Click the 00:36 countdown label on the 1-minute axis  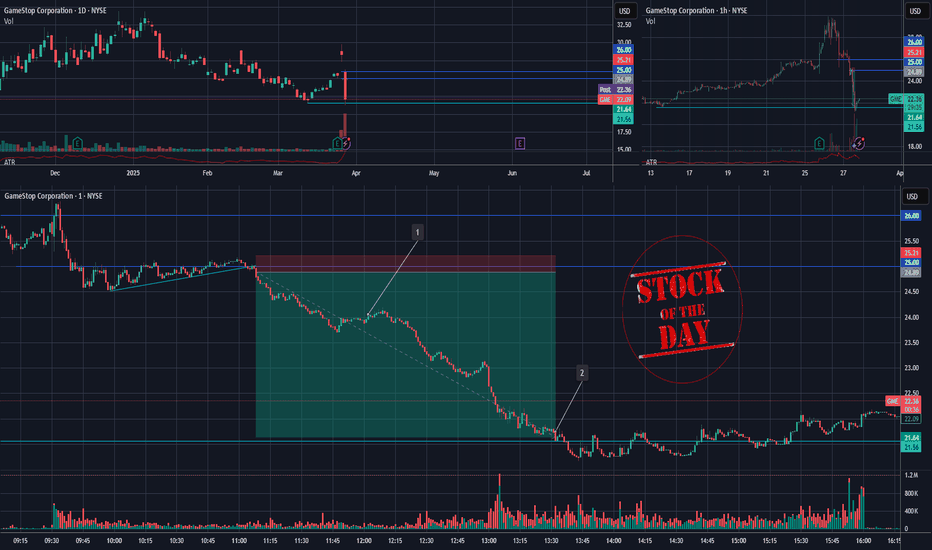[x=911, y=410]
